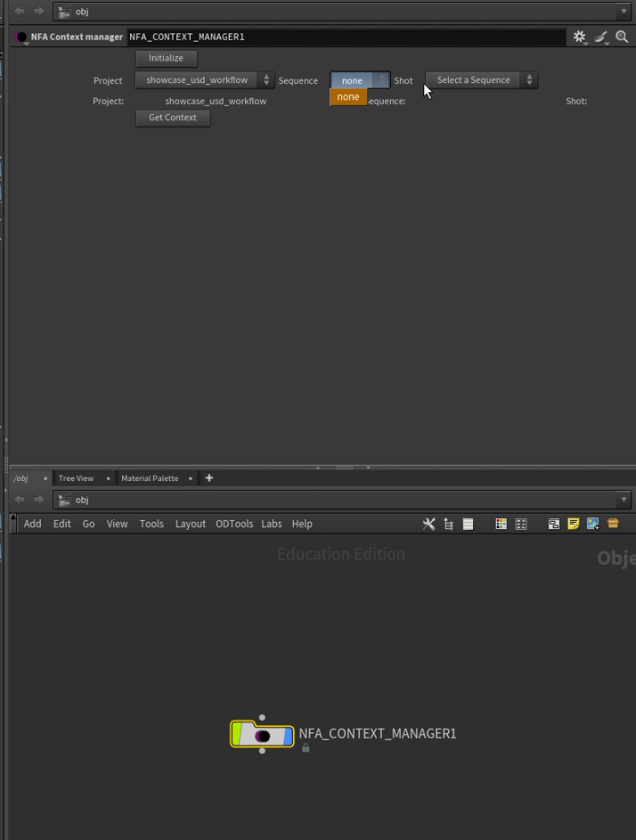The width and height of the screenshot is (636, 840).
Task: Add a background image to network
Action: point(593,524)
